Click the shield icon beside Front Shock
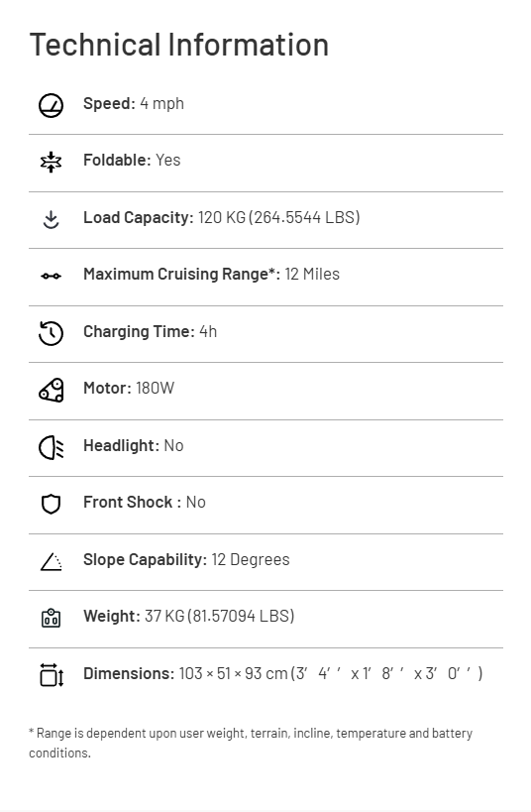 pyautogui.click(x=51, y=504)
